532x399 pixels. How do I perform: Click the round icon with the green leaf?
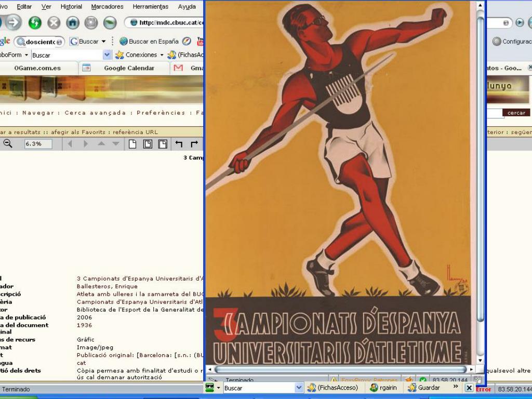[x=110, y=23]
